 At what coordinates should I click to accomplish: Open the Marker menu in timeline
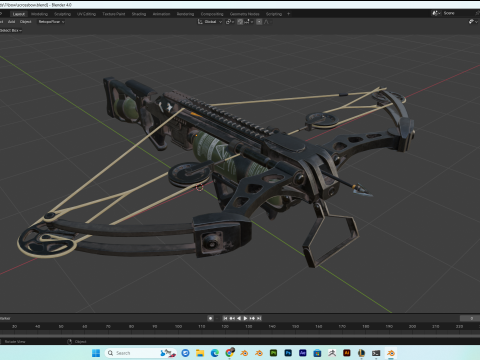coord(5,318)
